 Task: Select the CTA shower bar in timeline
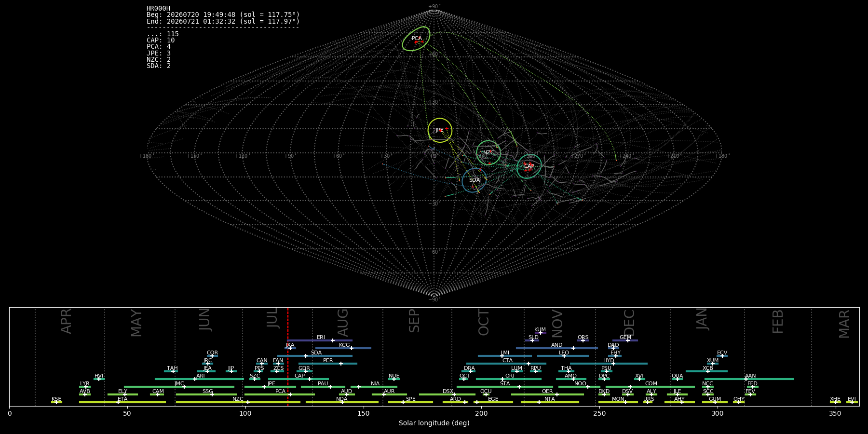coord(506,364)
